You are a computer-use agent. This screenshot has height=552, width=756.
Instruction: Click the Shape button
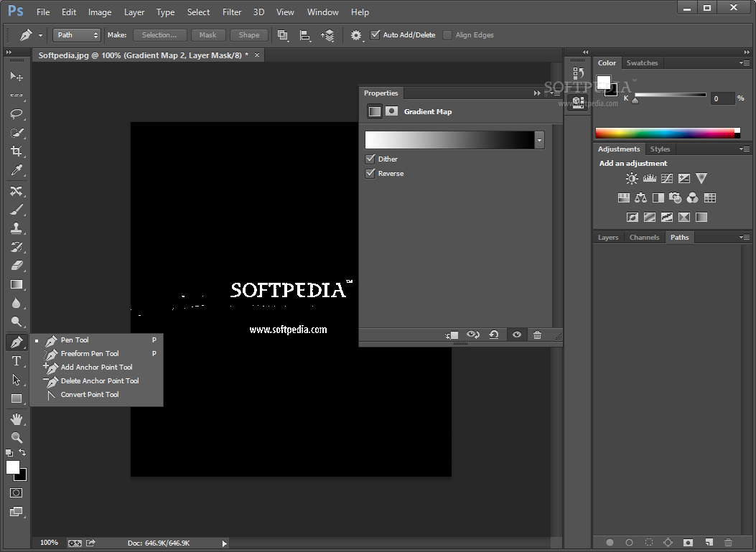(x=249, y=34)
